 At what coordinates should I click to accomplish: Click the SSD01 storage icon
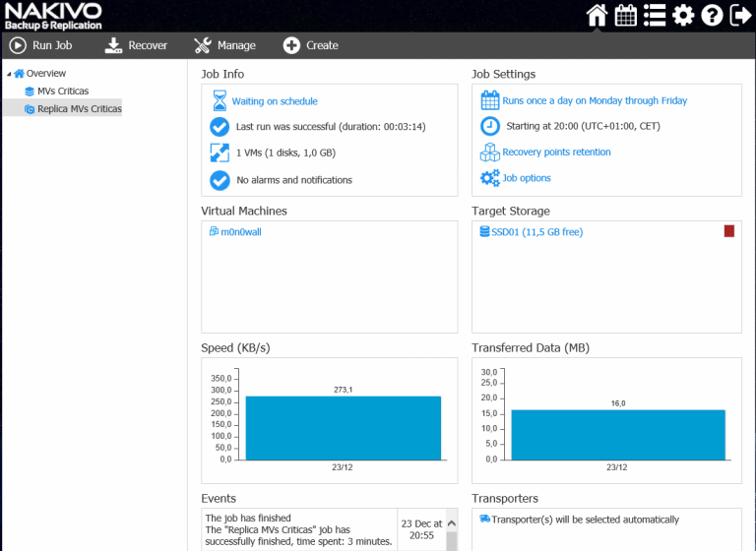tap(484, 232)
